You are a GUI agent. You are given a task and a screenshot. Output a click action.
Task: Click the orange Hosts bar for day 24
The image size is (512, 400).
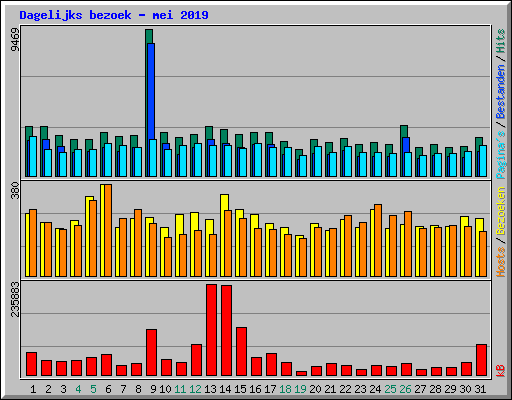[378, 240]
